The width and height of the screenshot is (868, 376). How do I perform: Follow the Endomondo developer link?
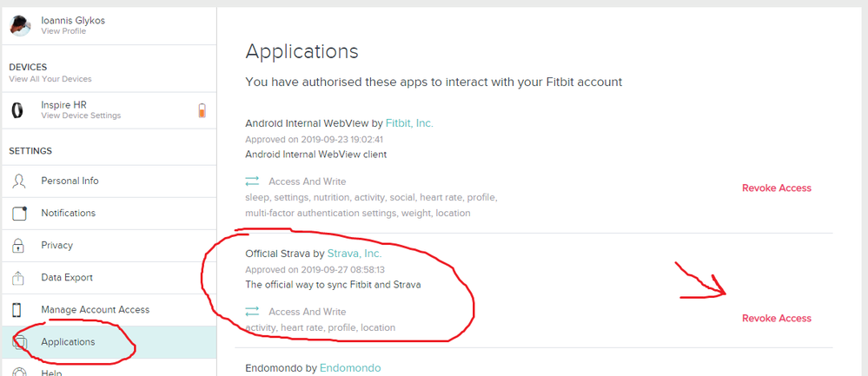pyautogui.click(x=350, y=368)
